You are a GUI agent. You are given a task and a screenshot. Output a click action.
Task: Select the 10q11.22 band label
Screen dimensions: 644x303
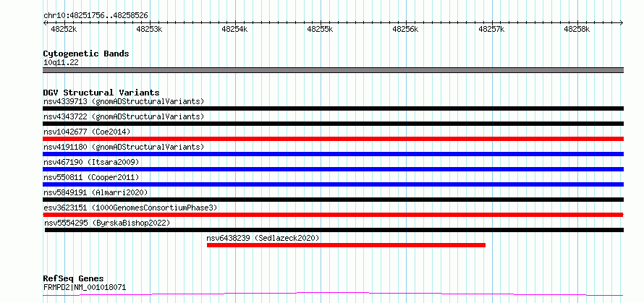pyautogui.click(x=61, y=62)
